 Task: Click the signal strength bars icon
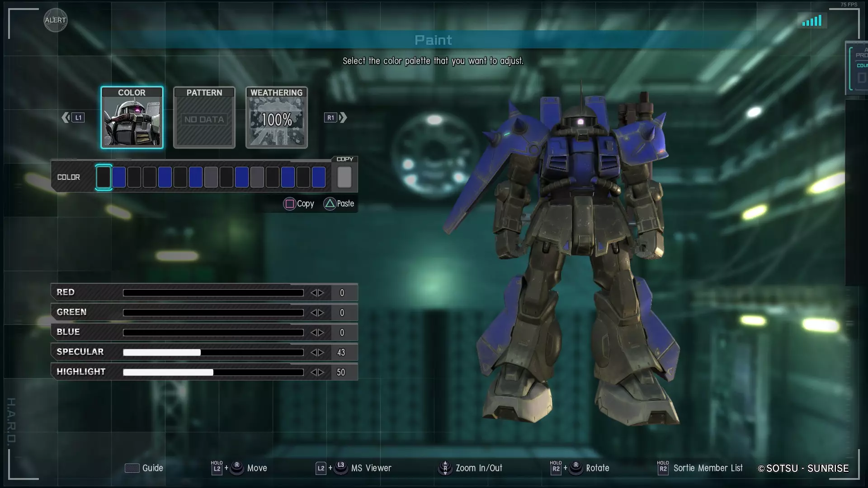point(812,21)
